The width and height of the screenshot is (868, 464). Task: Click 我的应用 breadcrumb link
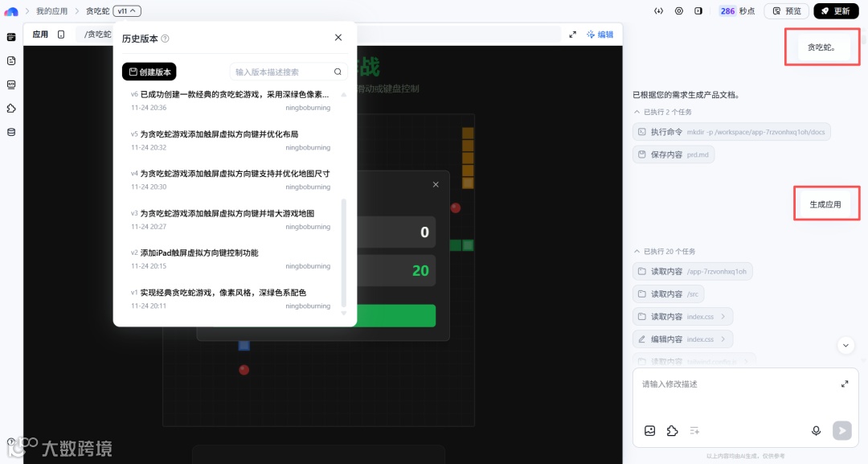51,11
